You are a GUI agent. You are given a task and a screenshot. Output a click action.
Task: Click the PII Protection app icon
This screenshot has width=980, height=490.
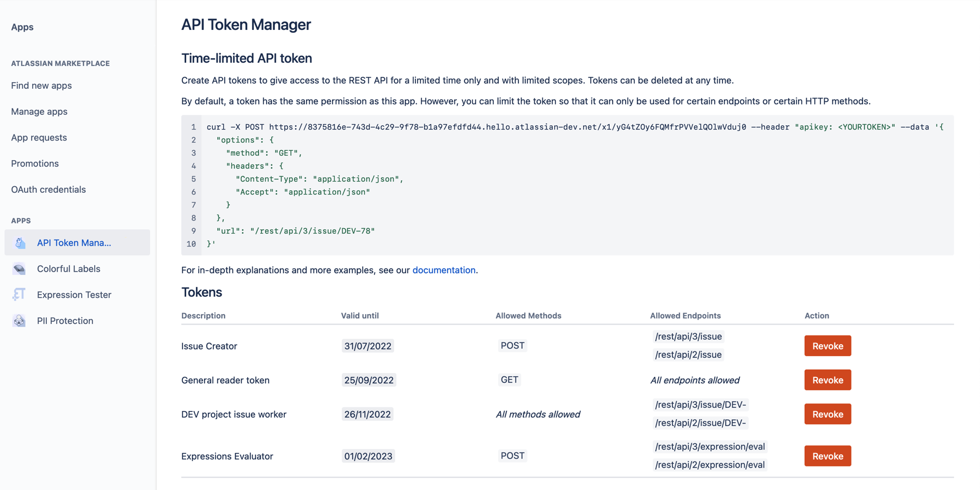pyautogui.click(x=20, y=321)
